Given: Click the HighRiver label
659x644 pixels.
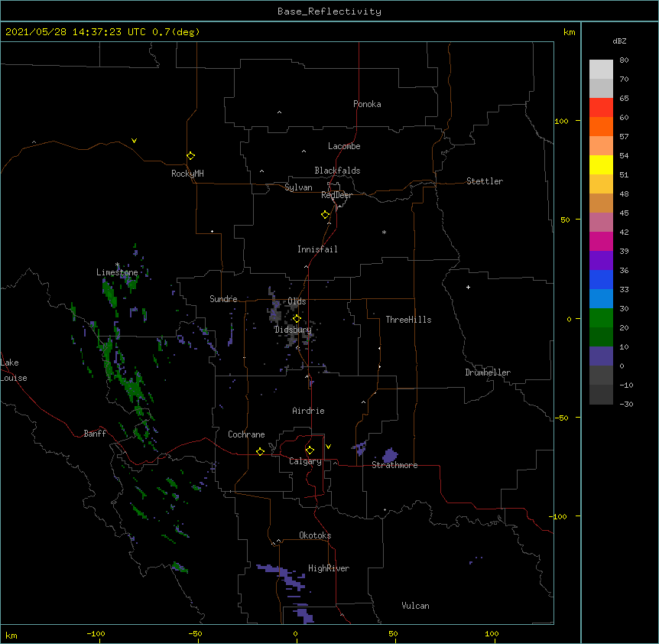Looking at the screenshot, I should pos(329,568).
